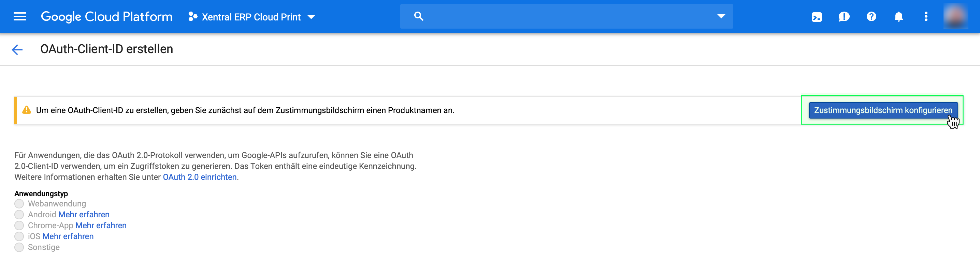
Task: Show notifications via bell icon
Action: [x=898, y=17]
